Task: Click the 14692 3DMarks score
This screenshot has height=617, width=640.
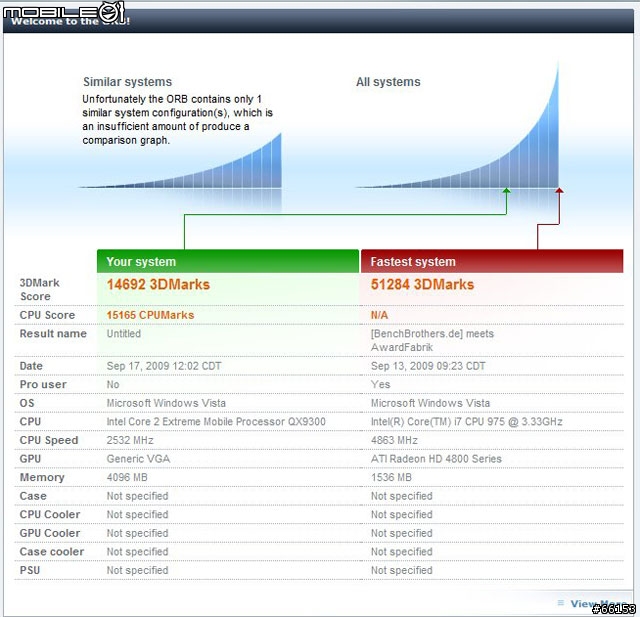Action: tap(158, 284)
